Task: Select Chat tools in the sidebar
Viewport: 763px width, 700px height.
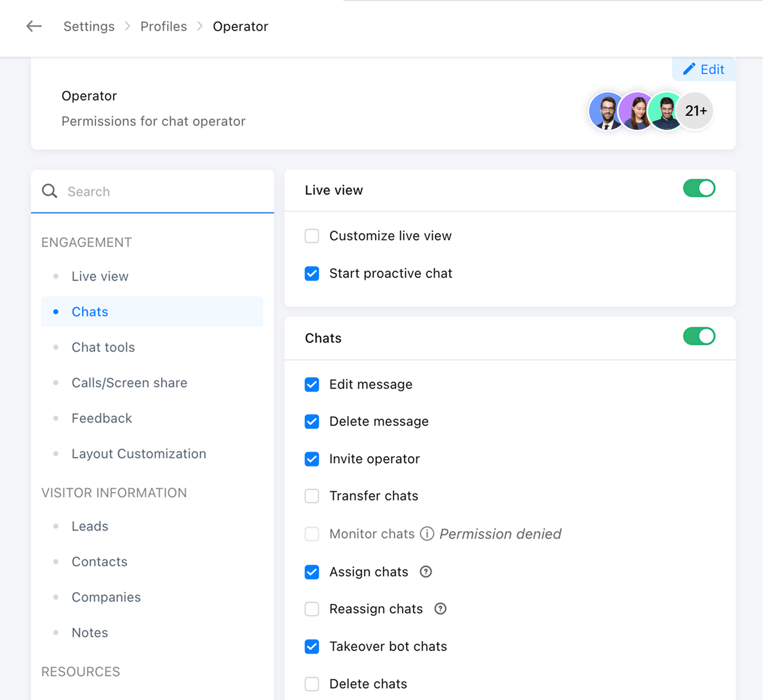Action: 103,347
